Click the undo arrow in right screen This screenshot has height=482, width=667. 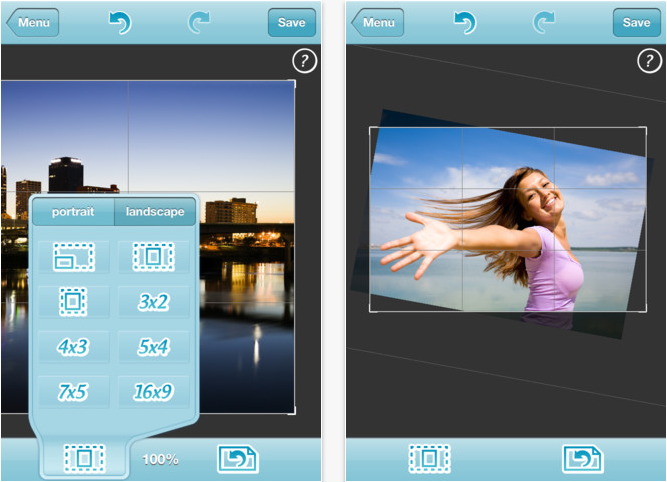pyautogui.click(x=465, y=22)
